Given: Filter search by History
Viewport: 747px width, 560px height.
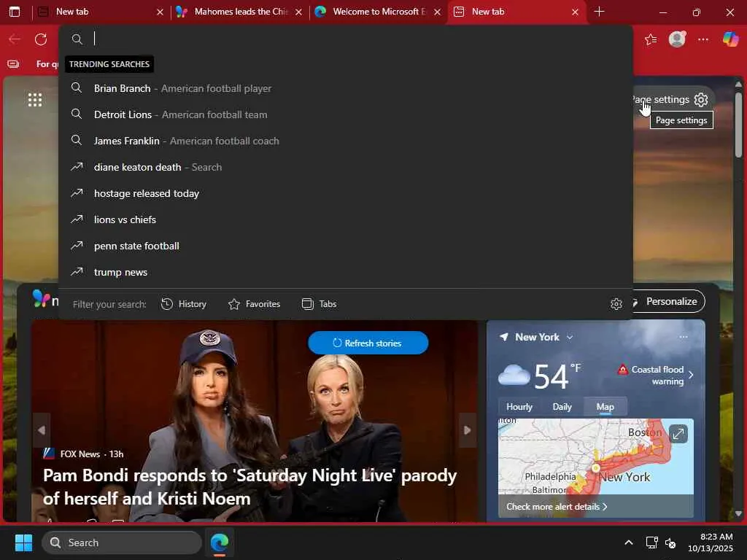Looking at the screenshot, I should (184, 304).
